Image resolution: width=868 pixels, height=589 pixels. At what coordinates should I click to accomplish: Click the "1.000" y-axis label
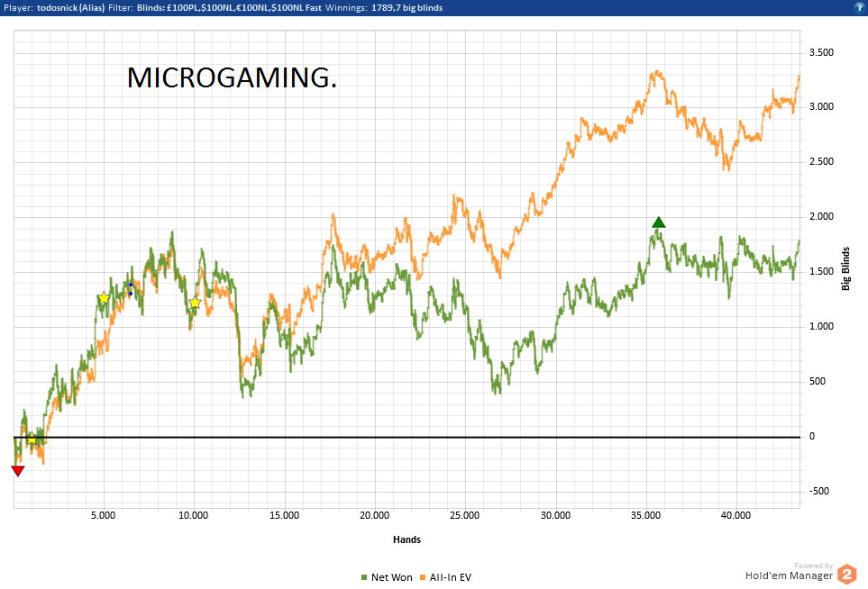point(821,326)
